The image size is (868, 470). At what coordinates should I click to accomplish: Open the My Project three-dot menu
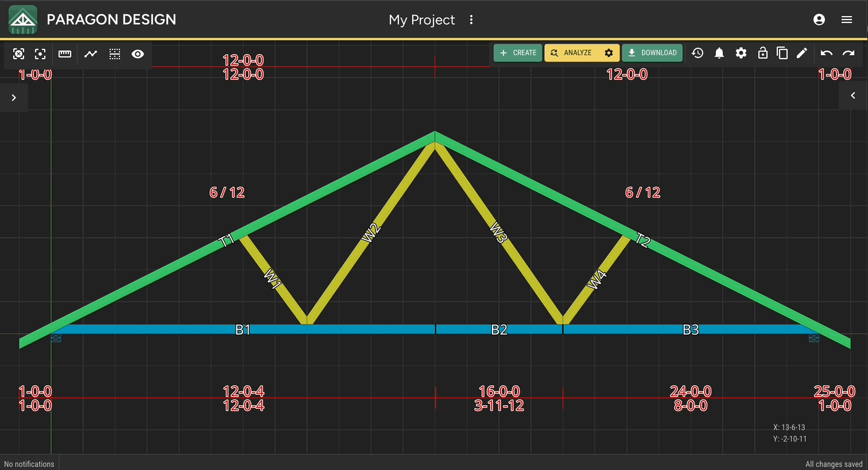pos(471,20)
